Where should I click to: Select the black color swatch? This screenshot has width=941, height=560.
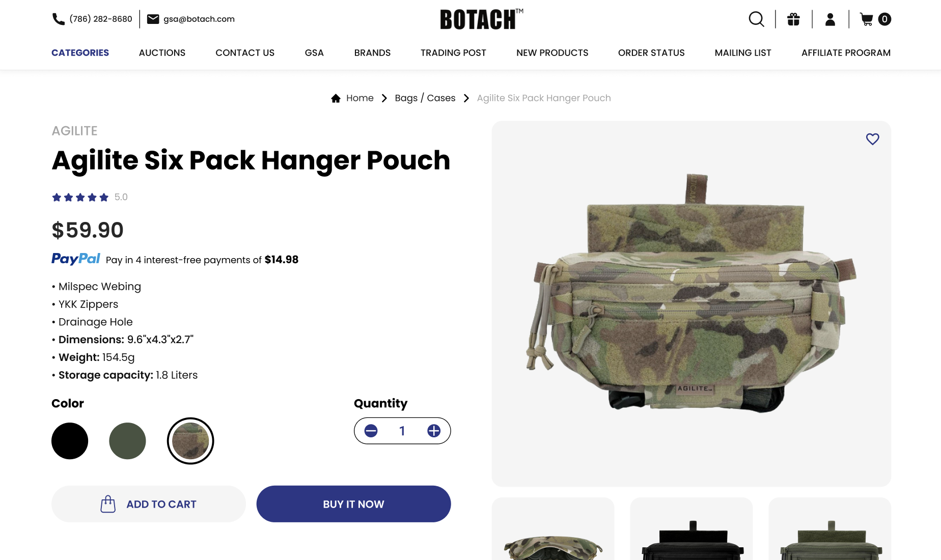click(x=70, y=441)
